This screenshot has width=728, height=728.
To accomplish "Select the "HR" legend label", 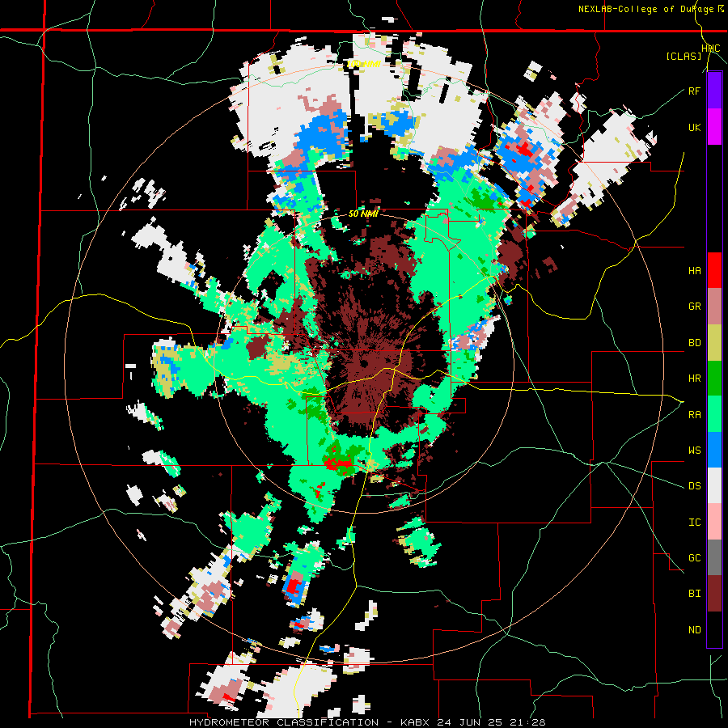I will point(694,379).
